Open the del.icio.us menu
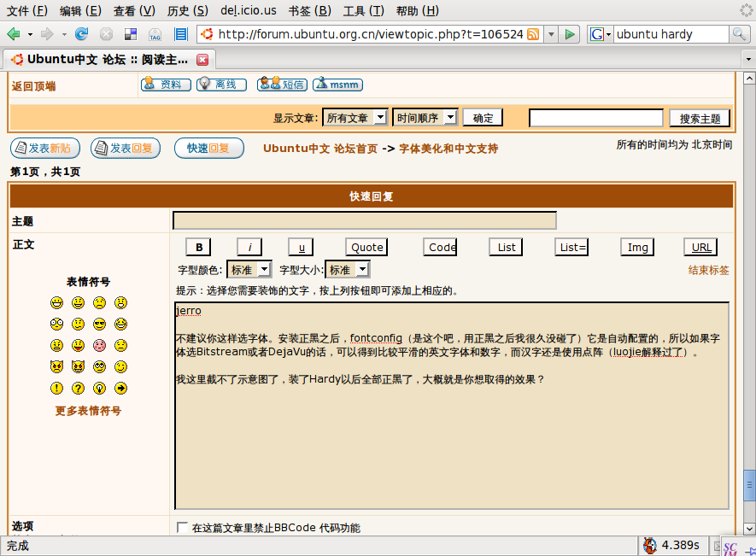Viewport: 756px width, 556px height. pos(249,10)
